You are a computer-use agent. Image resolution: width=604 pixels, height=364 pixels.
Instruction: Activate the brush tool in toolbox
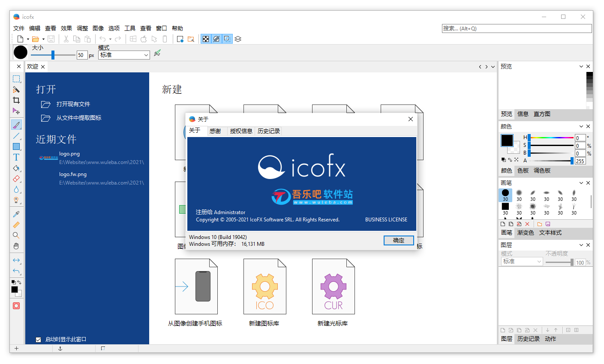[16, 125]
